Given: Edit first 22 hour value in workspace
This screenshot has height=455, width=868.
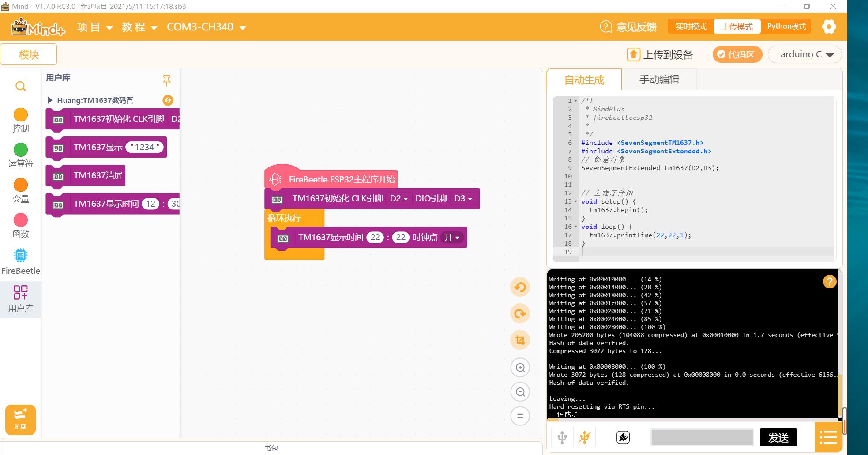Looking at the screenshot, I should tap(375, 238).
